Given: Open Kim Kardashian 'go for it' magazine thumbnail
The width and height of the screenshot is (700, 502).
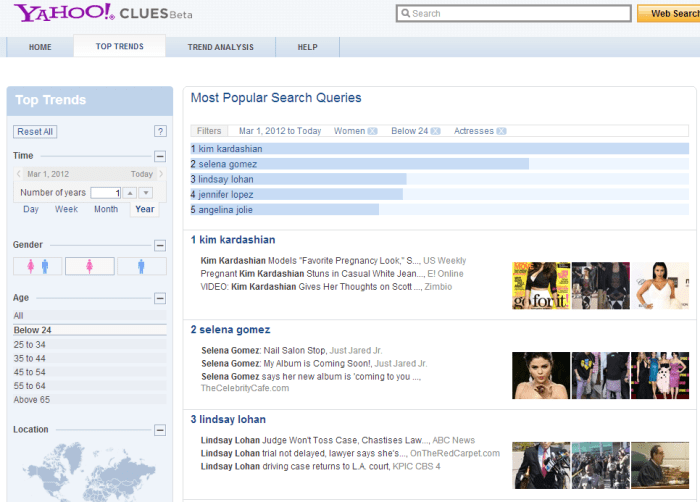Looking at the screenshot, I should click(x=541, y=285).
